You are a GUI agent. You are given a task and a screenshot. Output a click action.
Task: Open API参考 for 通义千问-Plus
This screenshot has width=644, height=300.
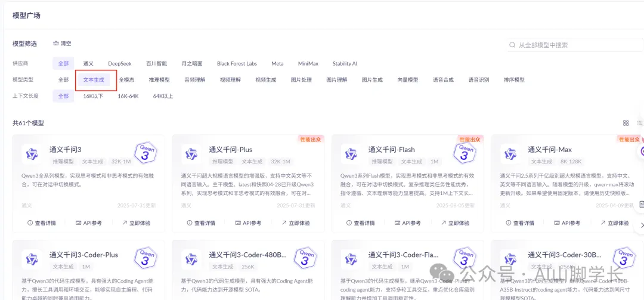(248, 223)
